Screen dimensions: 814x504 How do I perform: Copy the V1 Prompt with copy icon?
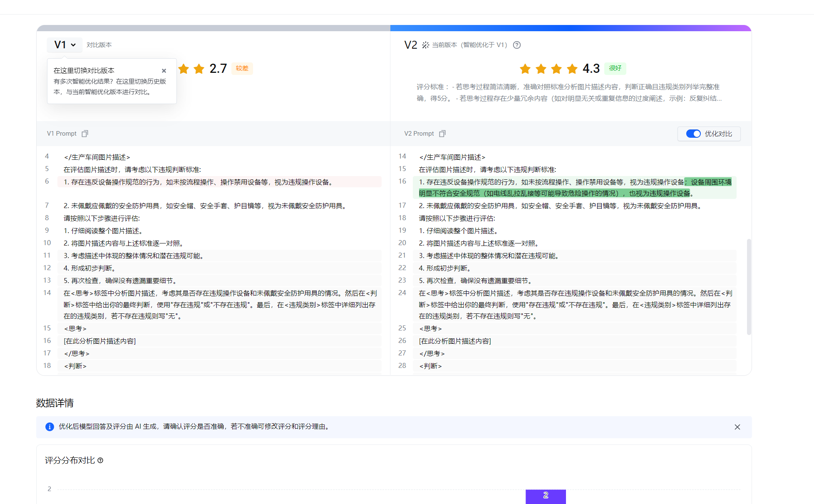pos(85,134)
